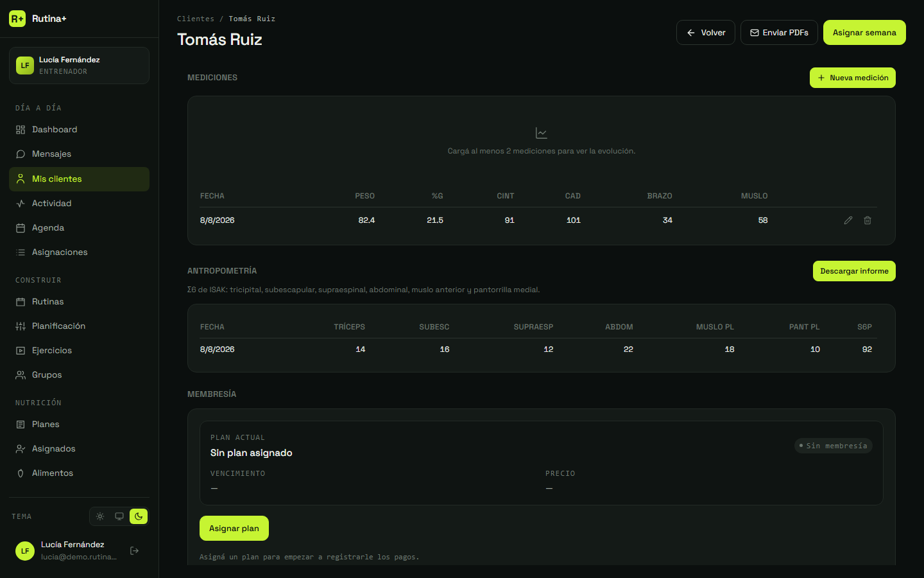924x578 pixels.
Task: Open Alimentos in the sidebar
Action: click(79, 473)
